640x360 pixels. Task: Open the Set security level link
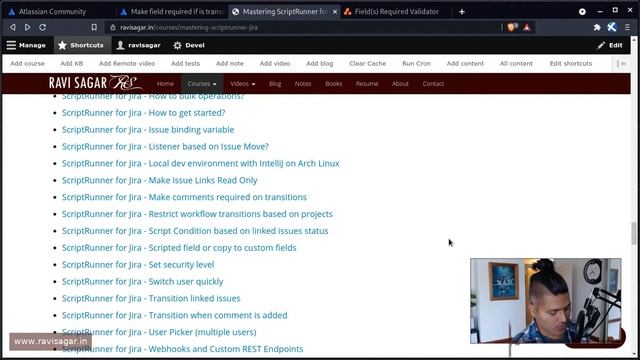coord(138,265)
